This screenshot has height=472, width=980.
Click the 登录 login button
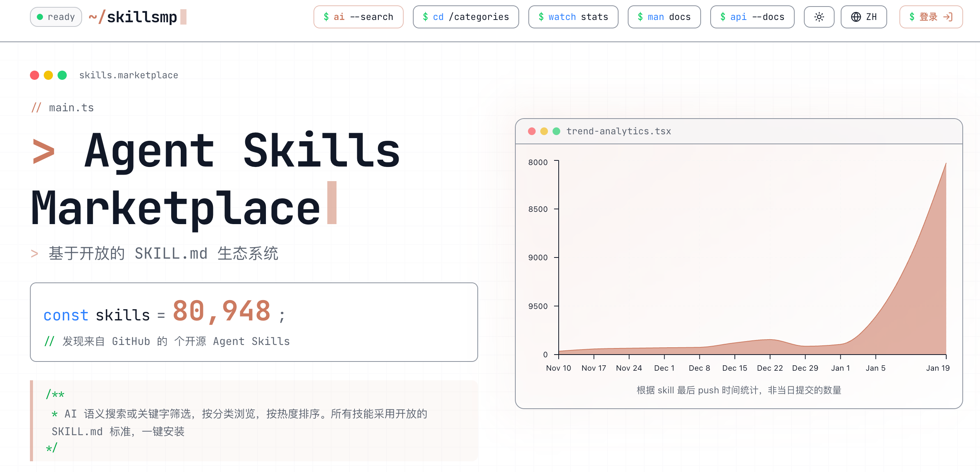pos(931,17)
